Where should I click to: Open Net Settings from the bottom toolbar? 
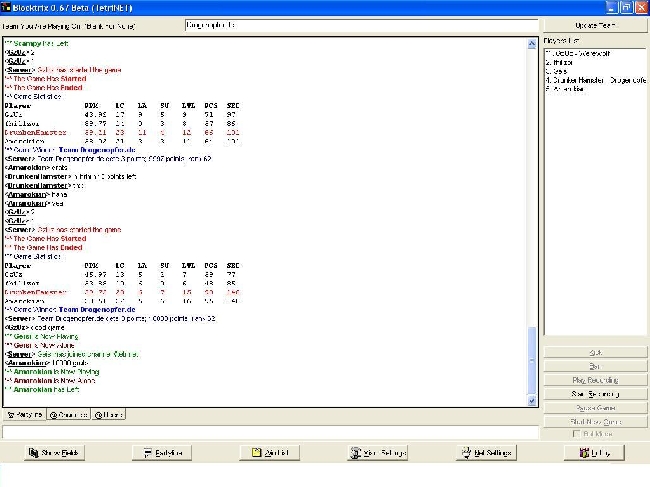486,453
